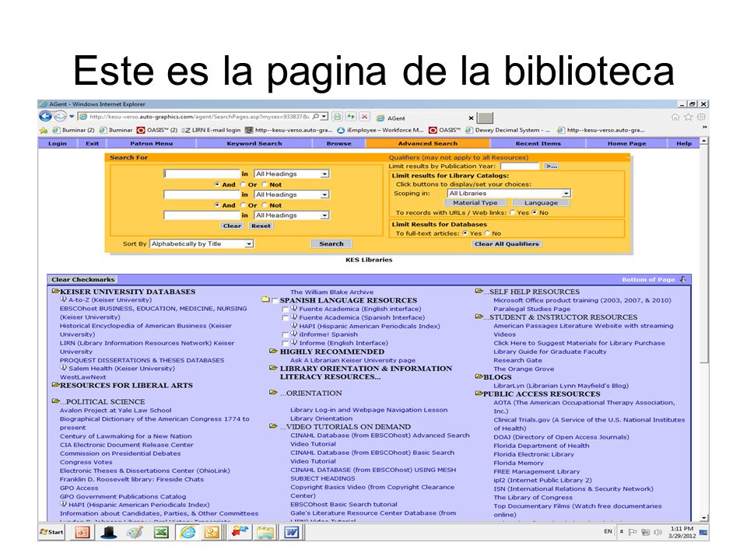This screenshot has height=560, width=747.
Task: Click the page's vertical scrollbar thumb
Action: click(x=704, y=255)
